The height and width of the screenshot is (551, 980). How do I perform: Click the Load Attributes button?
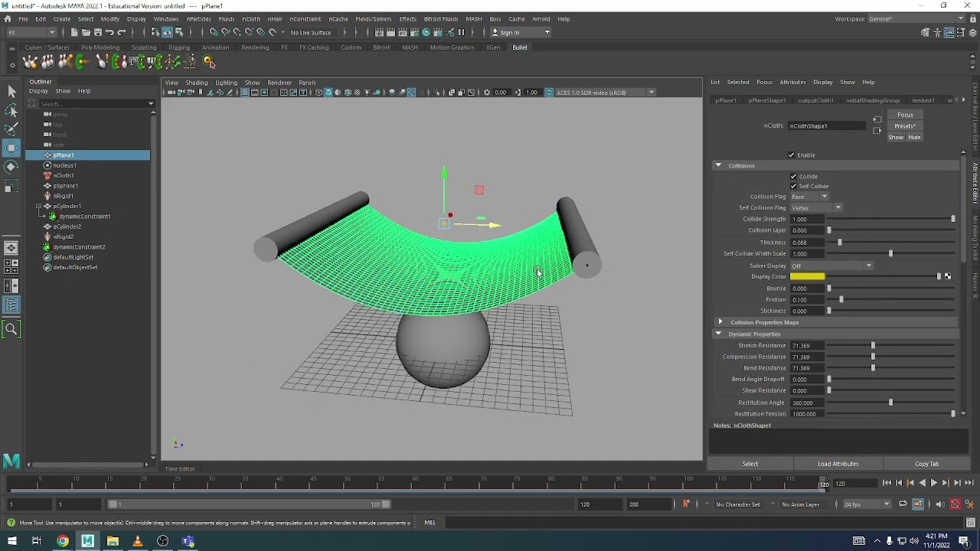click(x=838, y=464)
